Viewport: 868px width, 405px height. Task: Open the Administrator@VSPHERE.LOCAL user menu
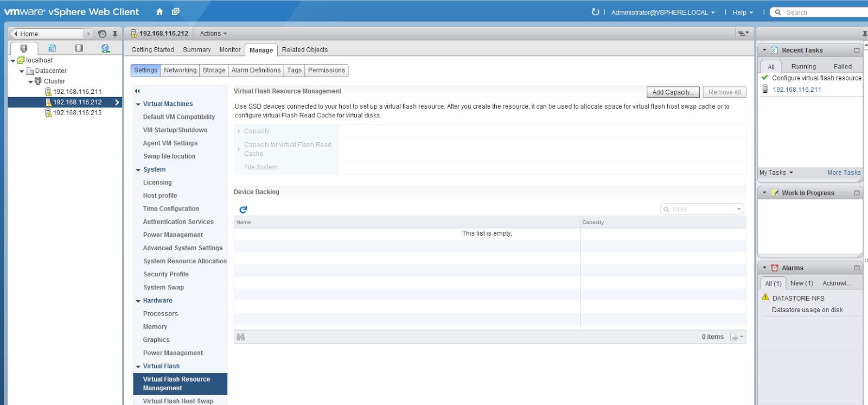[x=663, y=12]
